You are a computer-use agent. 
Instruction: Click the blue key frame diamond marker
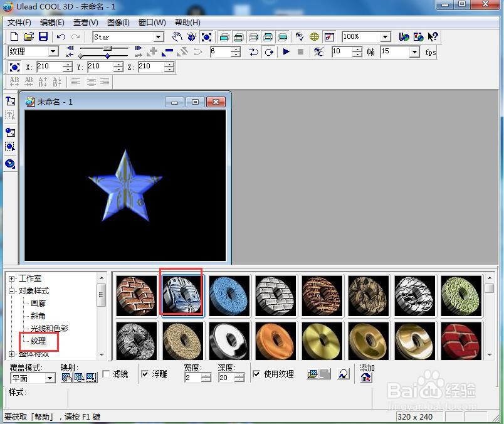coord(107,56)
